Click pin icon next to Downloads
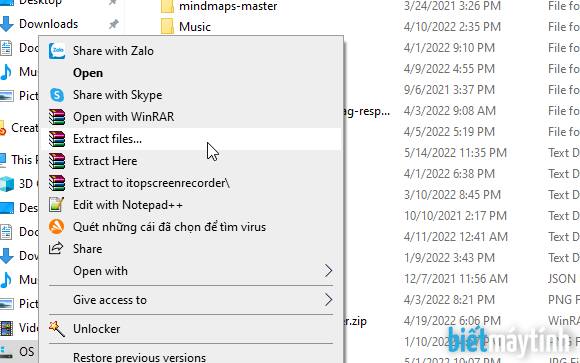580x363 pixels. click(x=113, y=24)
